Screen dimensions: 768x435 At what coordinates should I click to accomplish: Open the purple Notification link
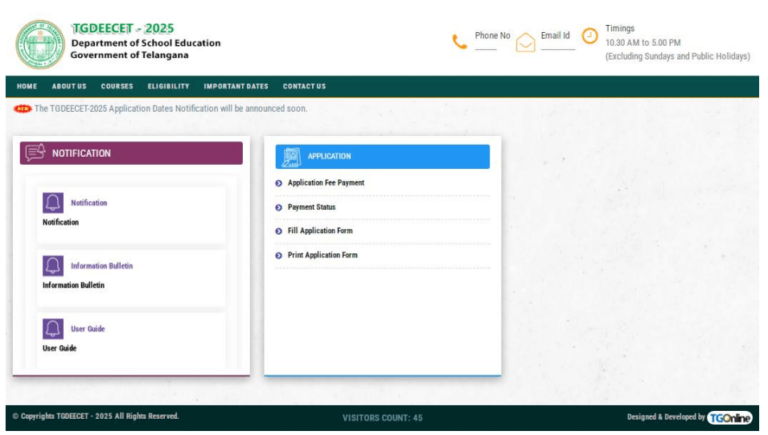tap(89, 203)
